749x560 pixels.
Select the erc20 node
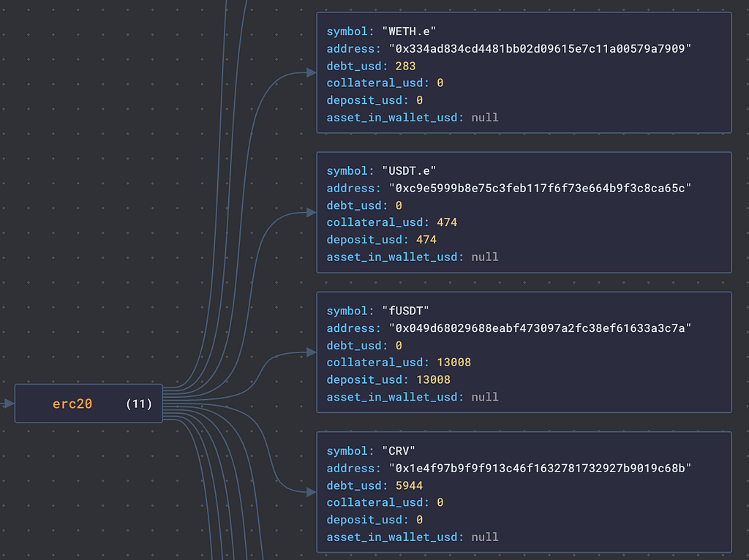pyautogui.click(x=89, y=404)
